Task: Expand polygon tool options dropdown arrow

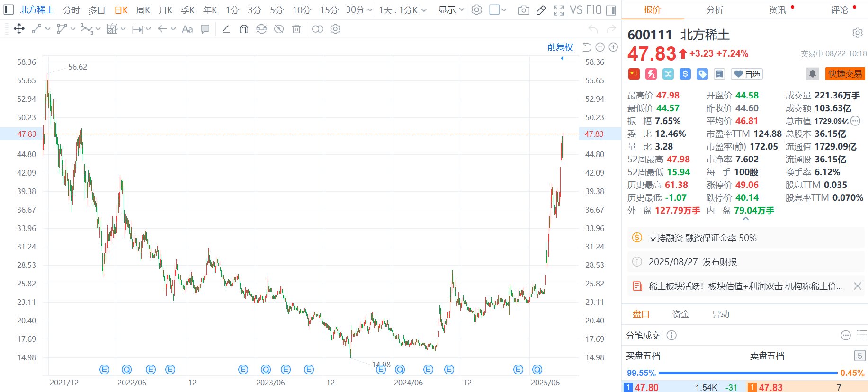Action: pos(73,29)
